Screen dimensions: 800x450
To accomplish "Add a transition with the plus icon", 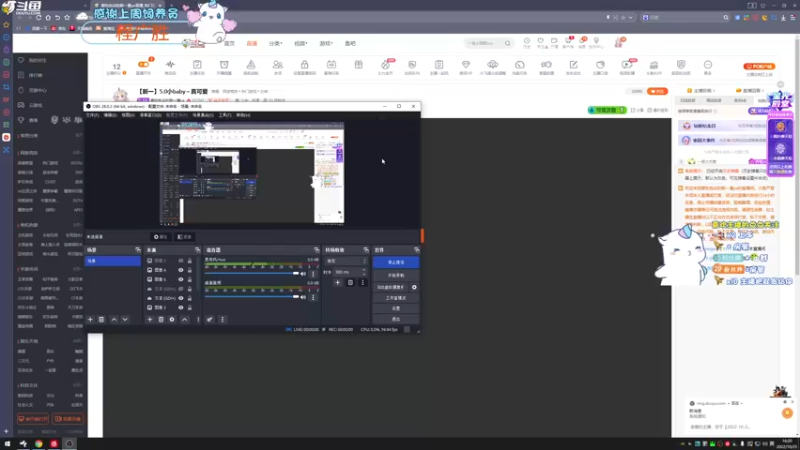I will pyautogui.click(x=338, y=283).
